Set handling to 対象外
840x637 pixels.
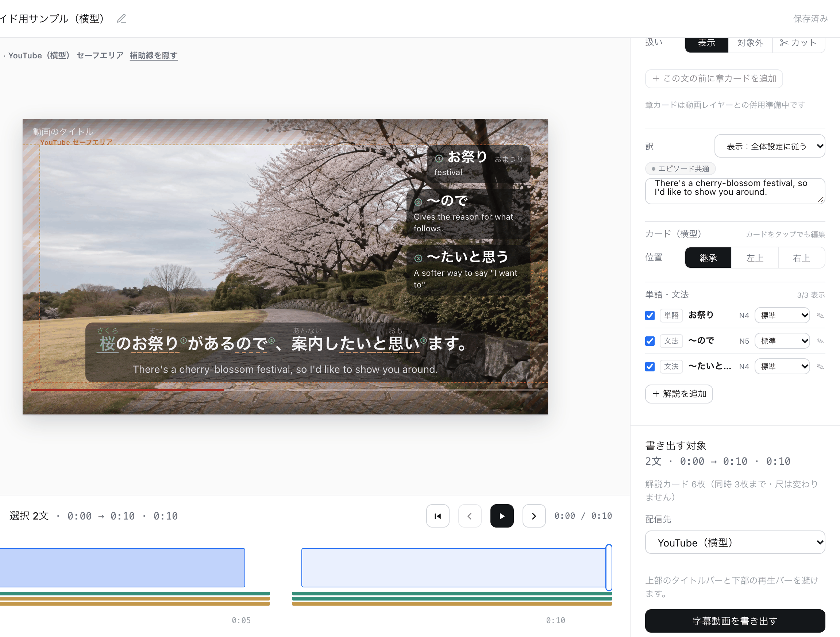750,43
